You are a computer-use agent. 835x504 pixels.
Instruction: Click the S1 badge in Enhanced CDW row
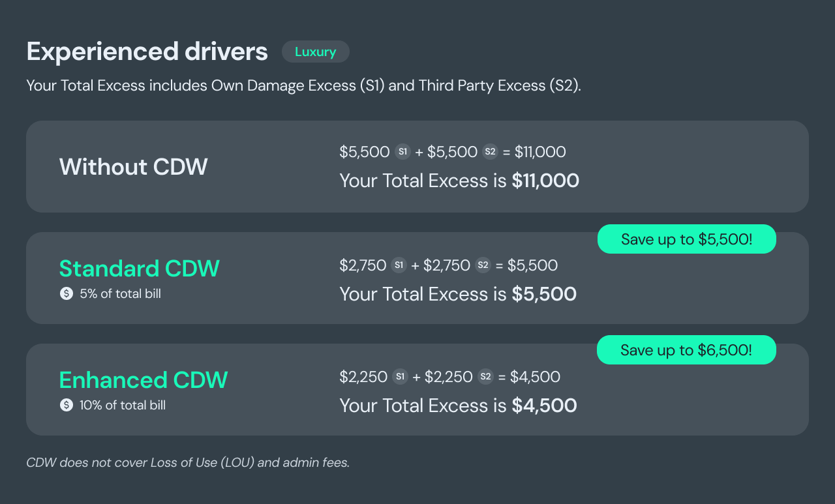[x=400, y=377]
